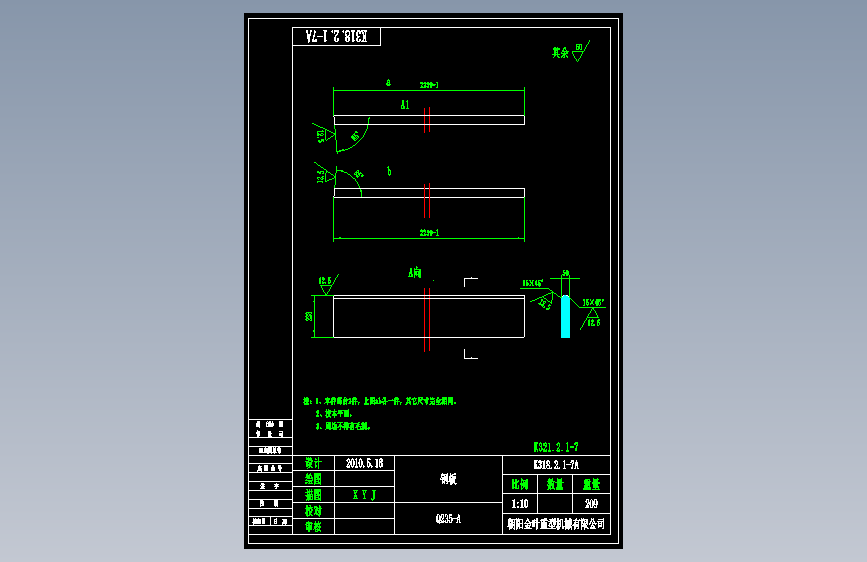The image size is (867, 562).
Task: Click the 其余 surface finish note
Action: (x=560, y=53)
